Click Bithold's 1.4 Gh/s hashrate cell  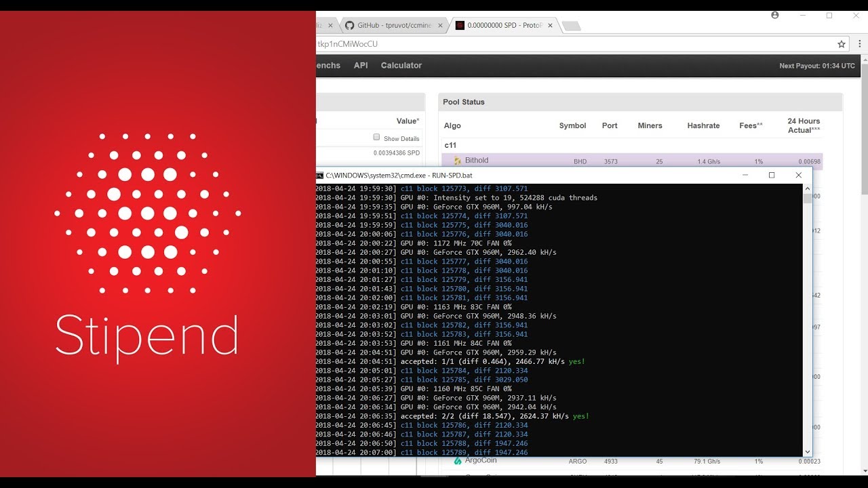[x=708, y=161]
